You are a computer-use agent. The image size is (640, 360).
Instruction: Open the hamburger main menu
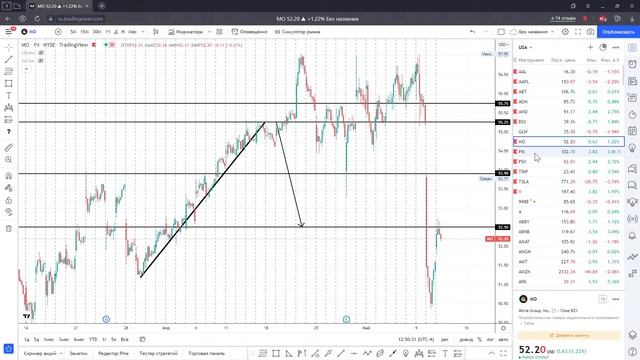[x=9, y=31]
